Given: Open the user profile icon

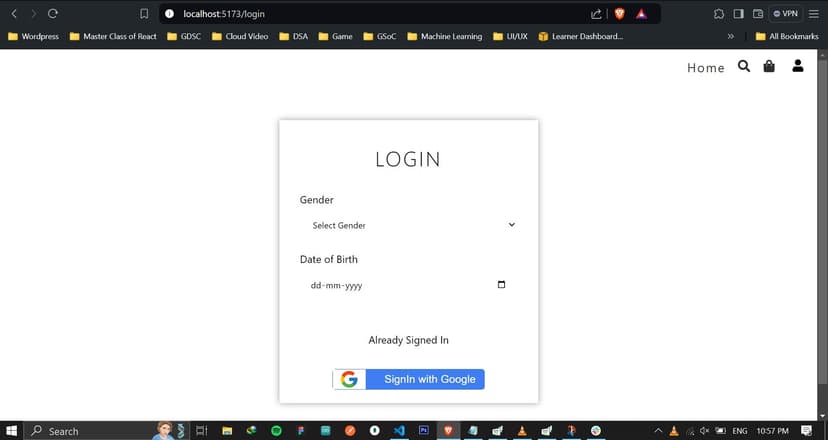Looking at the screenshot, I should [797, 66].
